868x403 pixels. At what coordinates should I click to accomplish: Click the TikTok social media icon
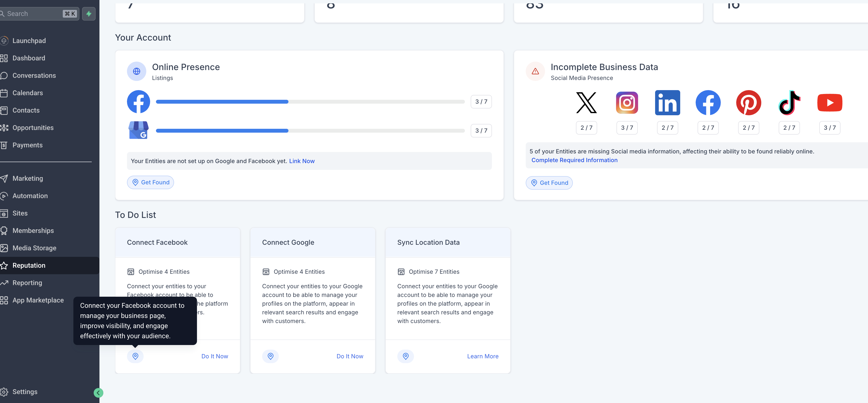(789, 102)
